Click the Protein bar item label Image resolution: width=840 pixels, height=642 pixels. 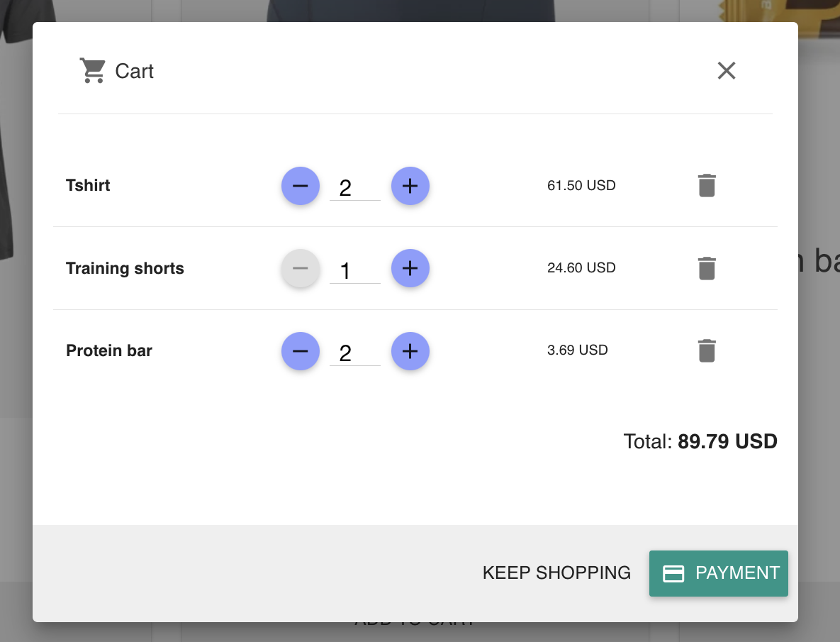pos(109,351)
